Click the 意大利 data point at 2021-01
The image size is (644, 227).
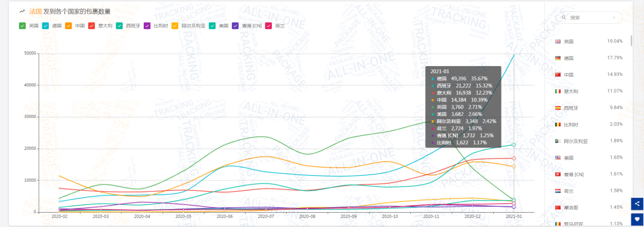tap(514, 158)
